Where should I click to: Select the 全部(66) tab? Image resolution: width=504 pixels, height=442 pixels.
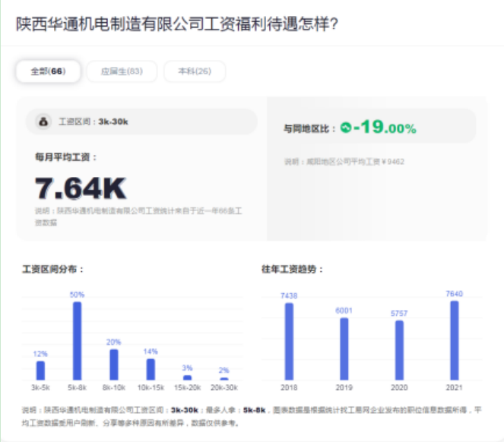[x=48, y=71]
